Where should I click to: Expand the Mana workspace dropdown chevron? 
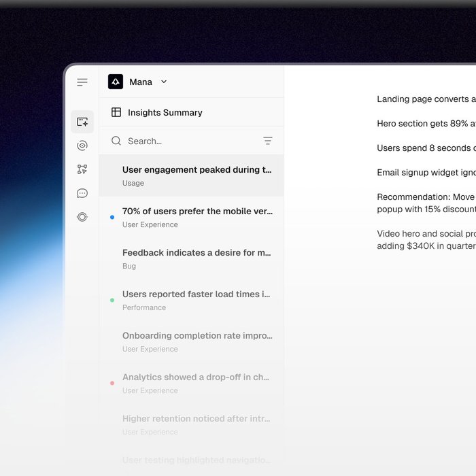point(164,82)
